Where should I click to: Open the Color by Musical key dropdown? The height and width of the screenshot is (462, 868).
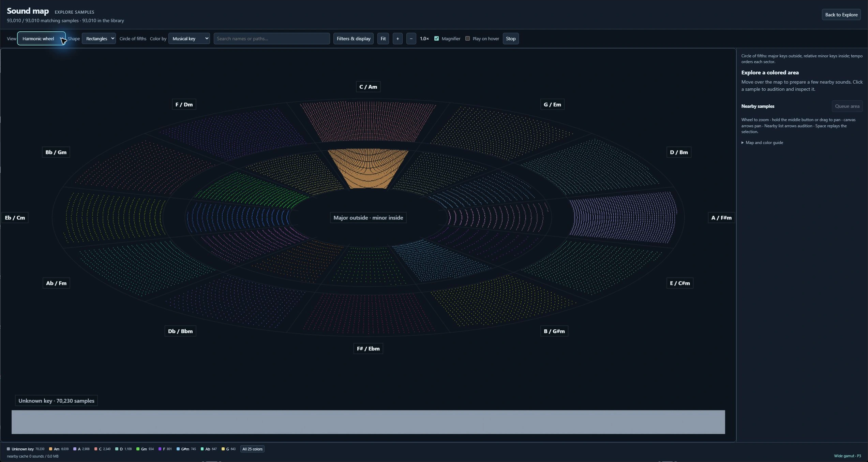coord(189,39)
